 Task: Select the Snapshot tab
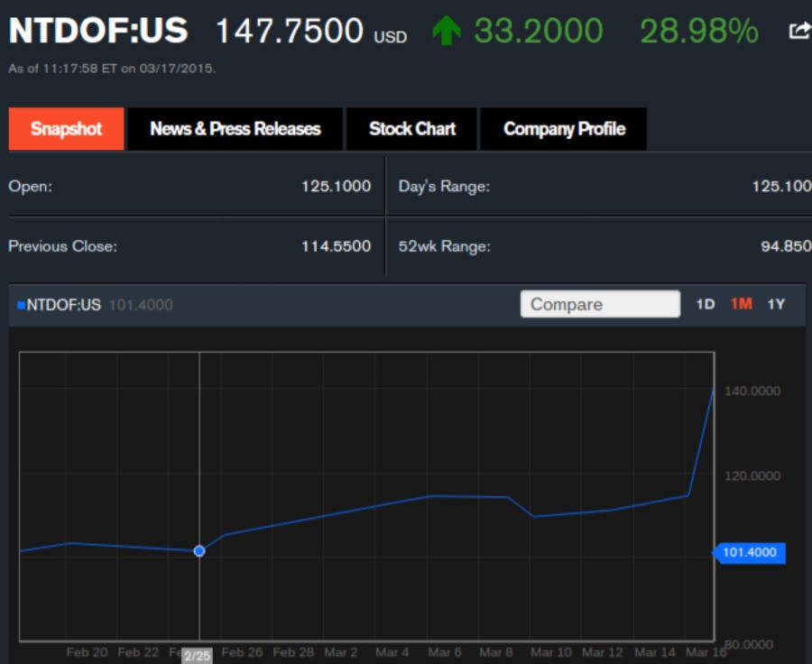tap(65, 129)
